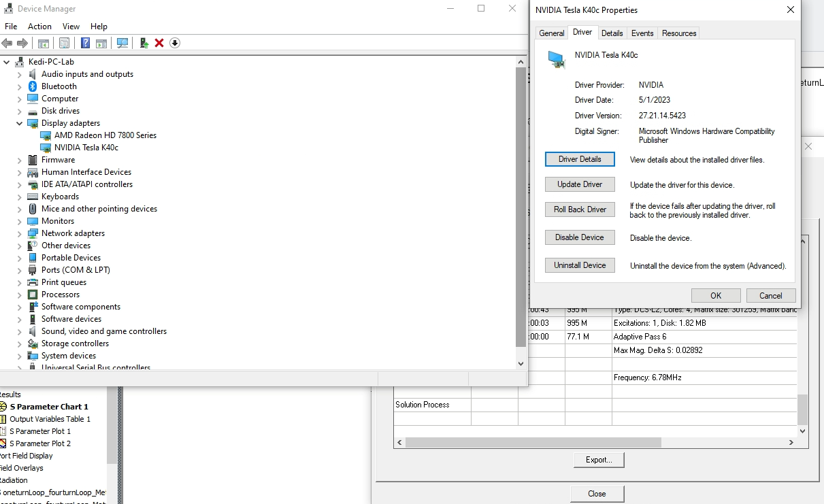Image resolution: width=824 pixels, height=504 pixels.
Task: Open the View menu in Device Manager
Action: pyautogui.click(x=71, y=27)
